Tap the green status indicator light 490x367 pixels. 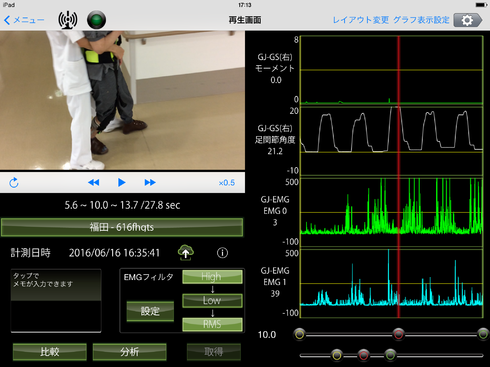click(x=96, y=20)
